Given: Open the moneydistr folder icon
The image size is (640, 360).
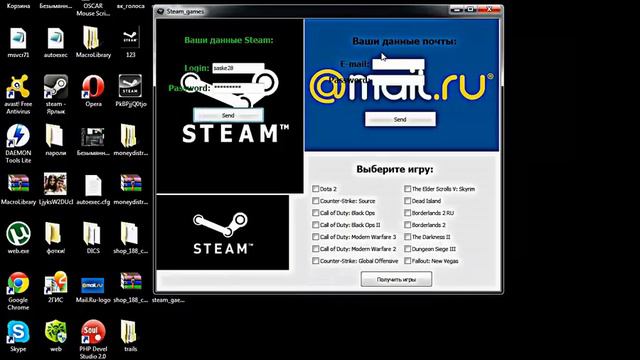Looking at the screenshot, I should point(130,136).
